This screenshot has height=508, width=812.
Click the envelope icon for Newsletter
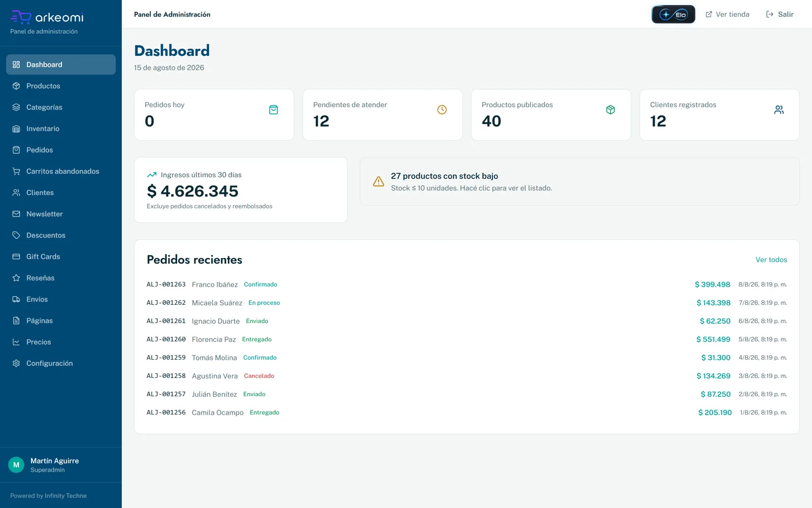coord(16,214)
